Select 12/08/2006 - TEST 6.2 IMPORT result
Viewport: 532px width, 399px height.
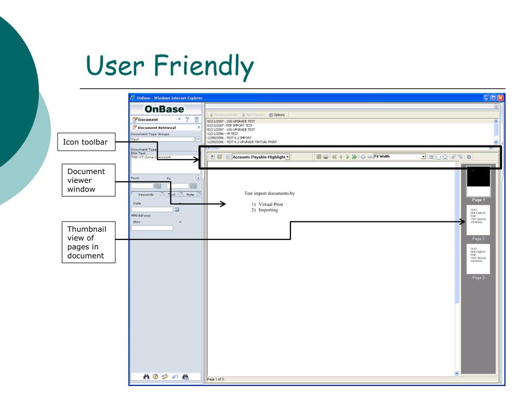(229, 138)
